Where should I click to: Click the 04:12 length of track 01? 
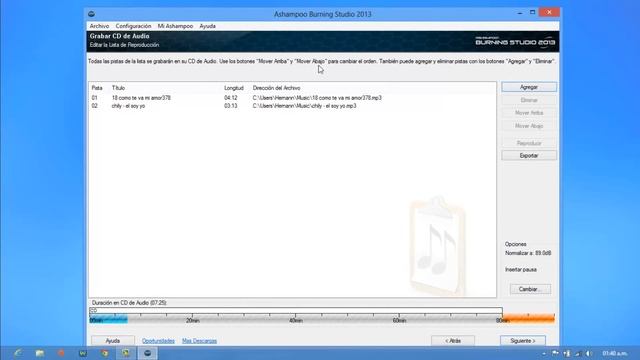231,98
